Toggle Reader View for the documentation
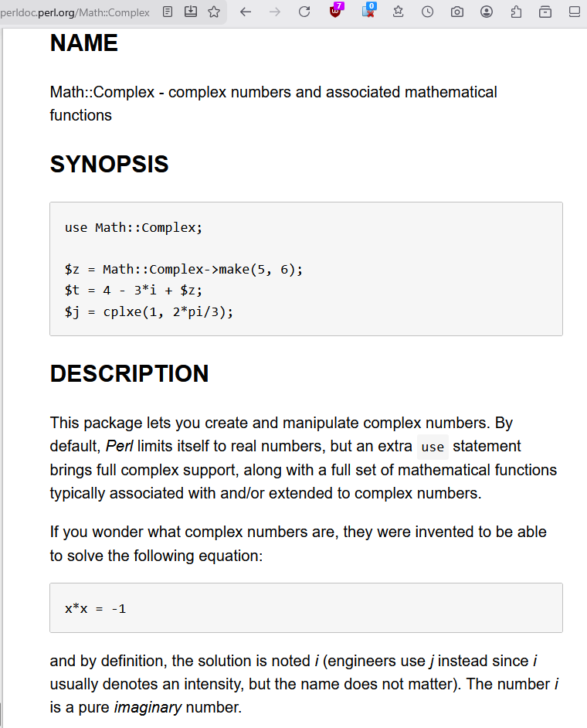Viewport: 587px width, 728px height. point(167,12)
